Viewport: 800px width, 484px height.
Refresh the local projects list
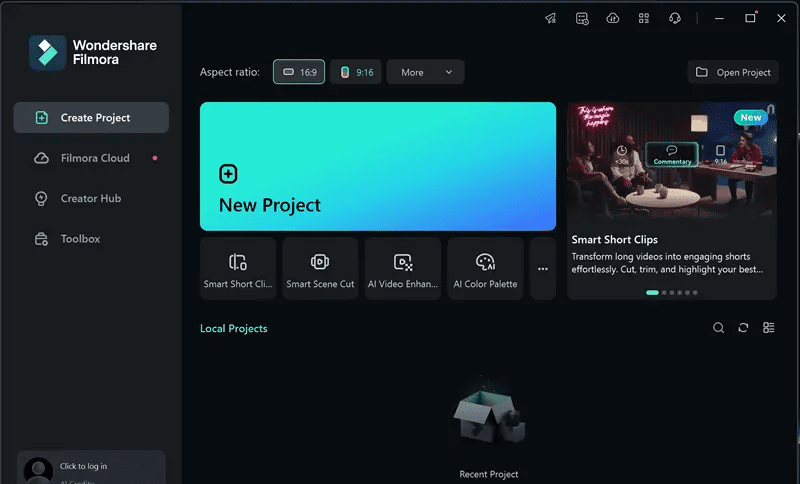[x=743, y=328]
